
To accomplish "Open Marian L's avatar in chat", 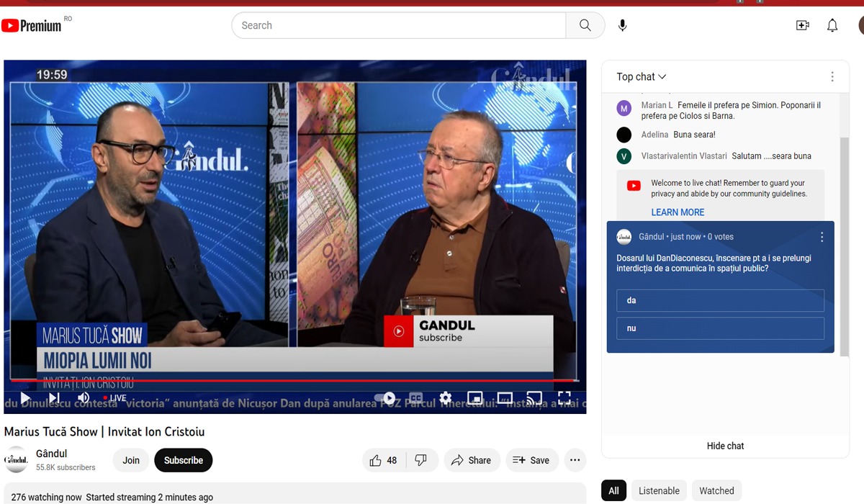I will point(624,109).
